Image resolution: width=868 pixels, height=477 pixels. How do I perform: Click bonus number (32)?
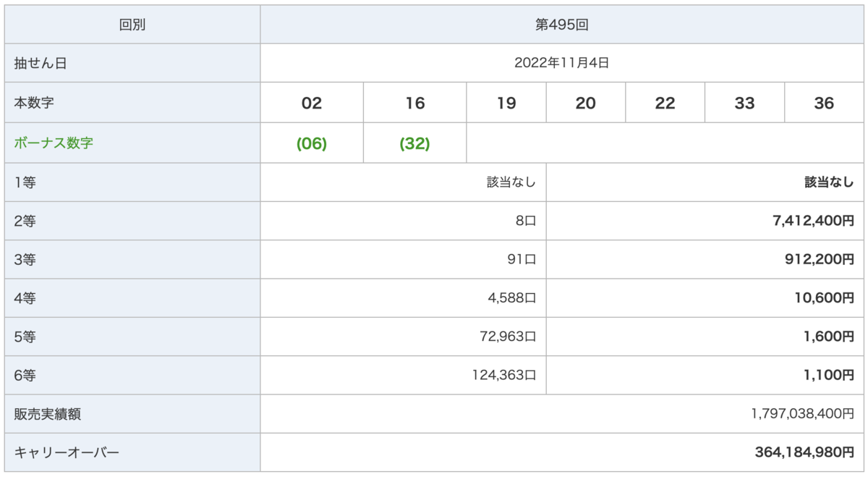[414, 143]
